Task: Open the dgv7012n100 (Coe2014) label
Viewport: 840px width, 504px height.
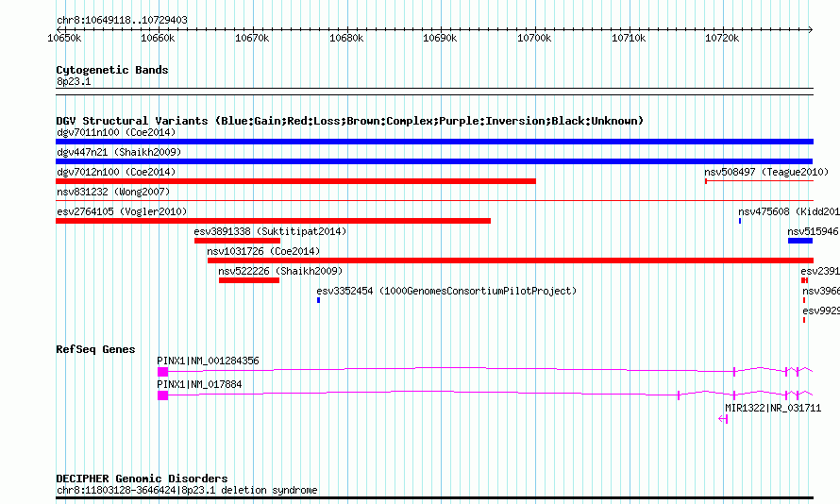Action: [116, 172]
